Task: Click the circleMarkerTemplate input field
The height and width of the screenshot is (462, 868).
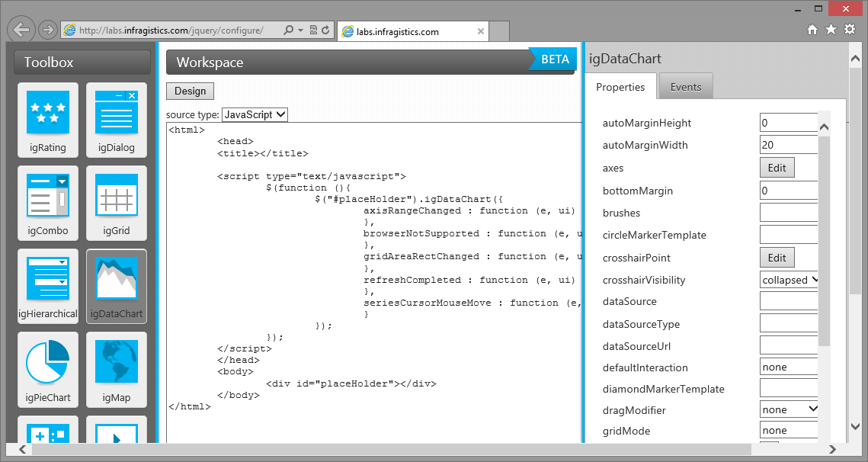Action: (x=789, y=235)
